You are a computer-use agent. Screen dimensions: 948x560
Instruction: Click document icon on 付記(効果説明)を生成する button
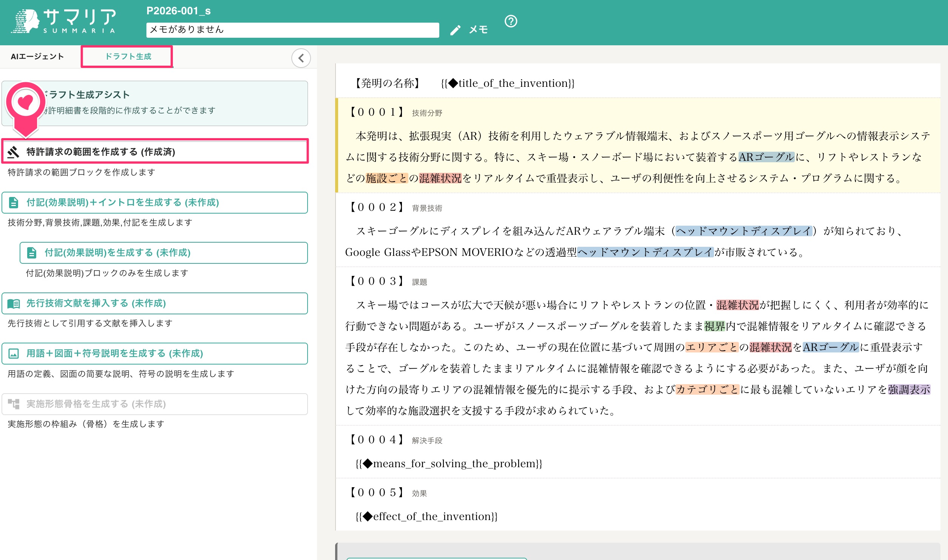coord(32,253)
